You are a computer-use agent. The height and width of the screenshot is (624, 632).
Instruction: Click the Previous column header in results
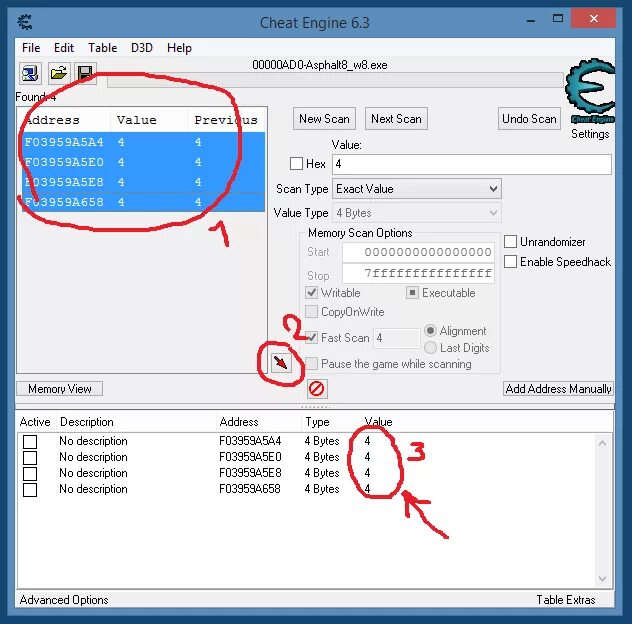click(226, 120)
